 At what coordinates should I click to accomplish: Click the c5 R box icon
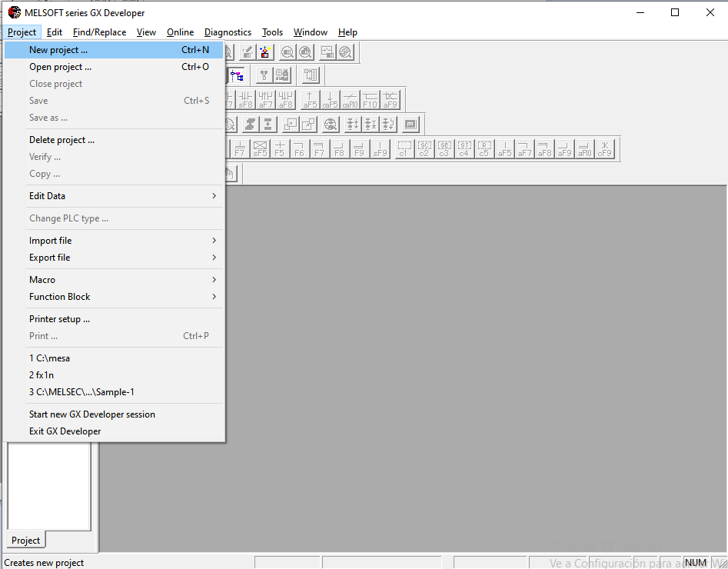click(484, 148)
